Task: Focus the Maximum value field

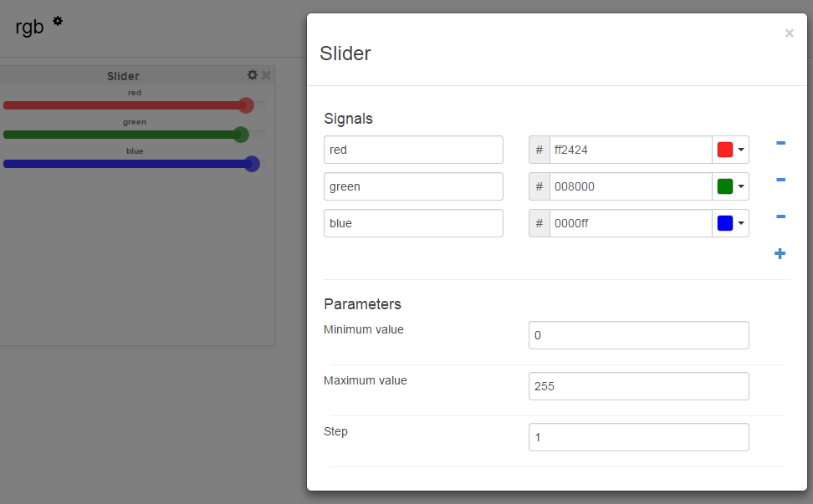Action: click(x=639, y=386)
